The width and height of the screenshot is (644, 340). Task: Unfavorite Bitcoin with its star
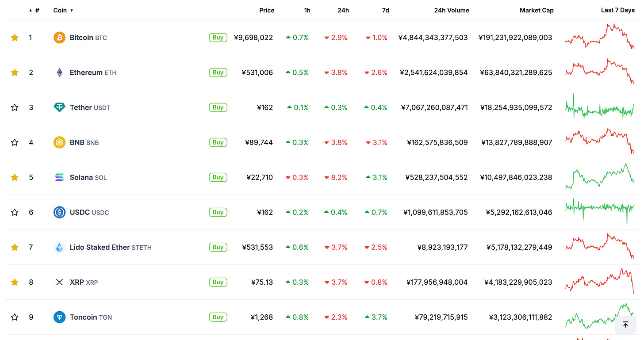pyautogui.click(x=15, y=38)
